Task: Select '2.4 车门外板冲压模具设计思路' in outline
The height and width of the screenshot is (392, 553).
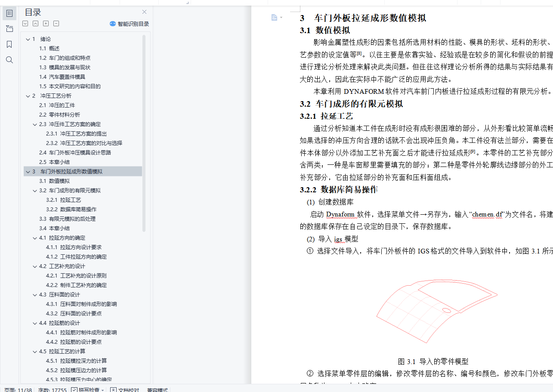Action: [75, 153]
